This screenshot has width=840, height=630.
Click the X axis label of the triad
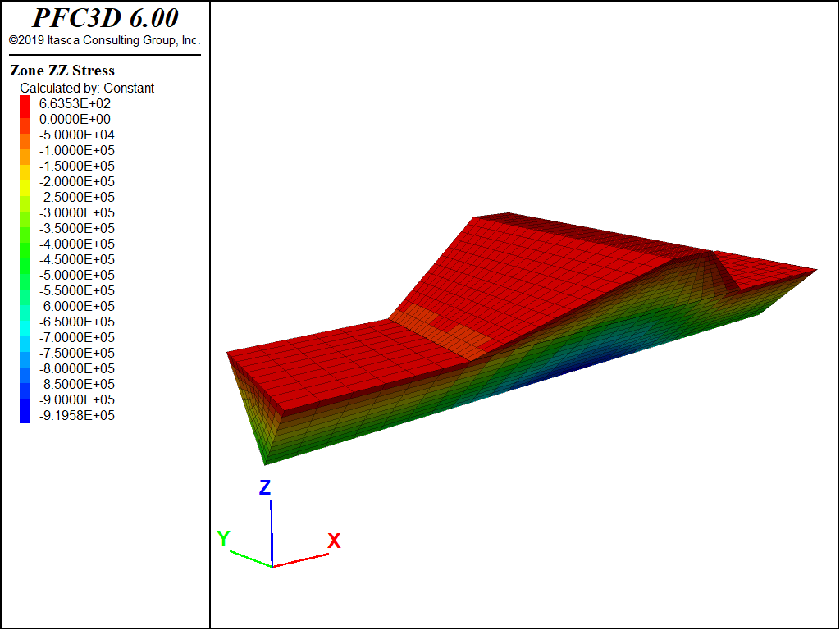pos(335,541)
